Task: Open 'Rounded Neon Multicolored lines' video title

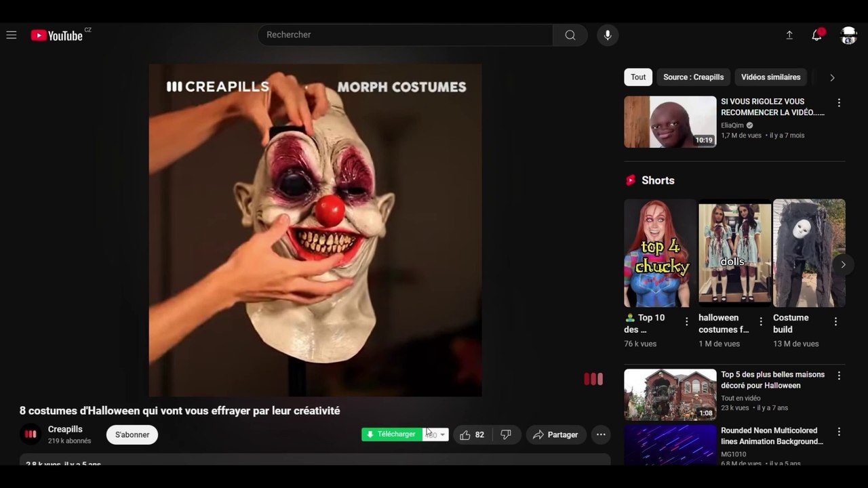Action: click(x=772, y=436)
